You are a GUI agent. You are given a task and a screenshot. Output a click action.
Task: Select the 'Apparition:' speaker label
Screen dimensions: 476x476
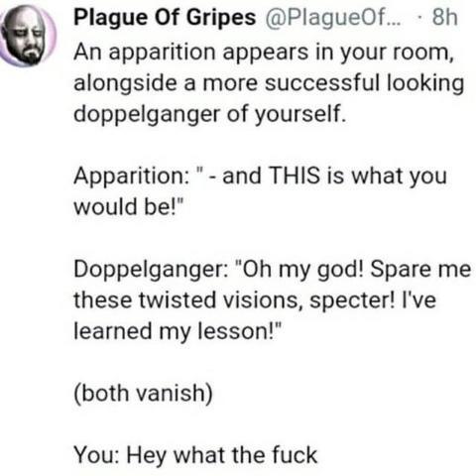tap(131, 177)
